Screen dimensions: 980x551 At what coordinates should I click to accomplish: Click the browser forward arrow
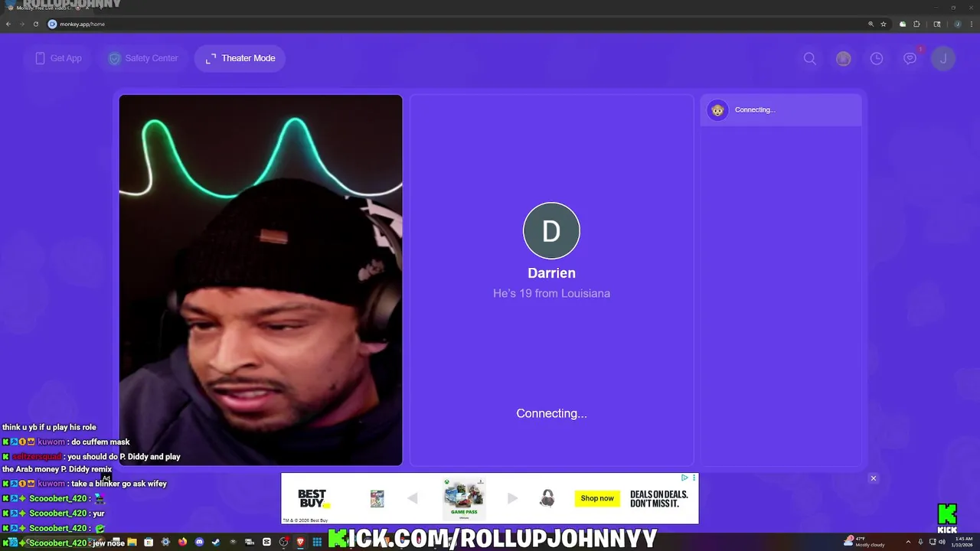tap(21, 24)
